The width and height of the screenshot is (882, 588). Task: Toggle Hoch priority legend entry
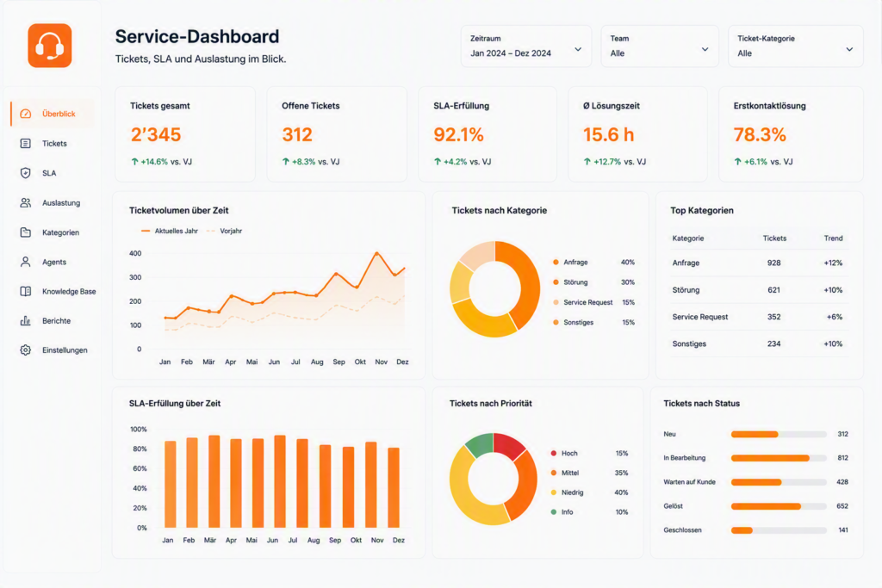589,453
